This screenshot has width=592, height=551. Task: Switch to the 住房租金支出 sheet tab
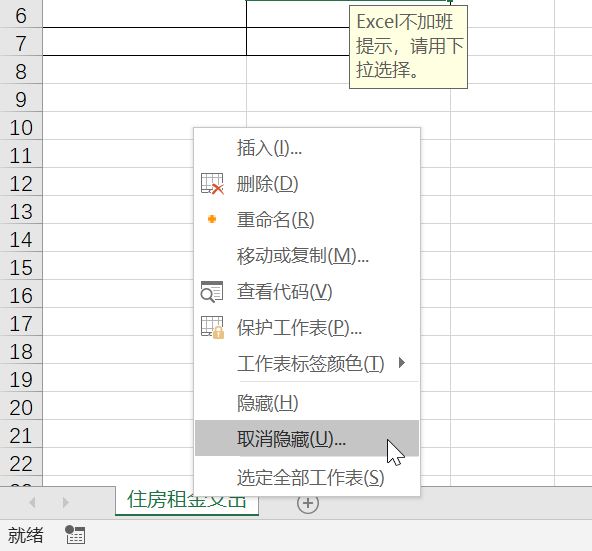click(187, 500)
